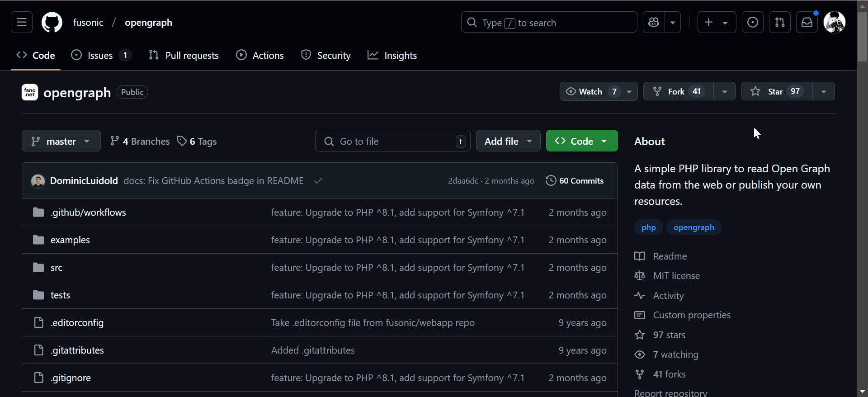View the MIT license link

coord(667,275)
